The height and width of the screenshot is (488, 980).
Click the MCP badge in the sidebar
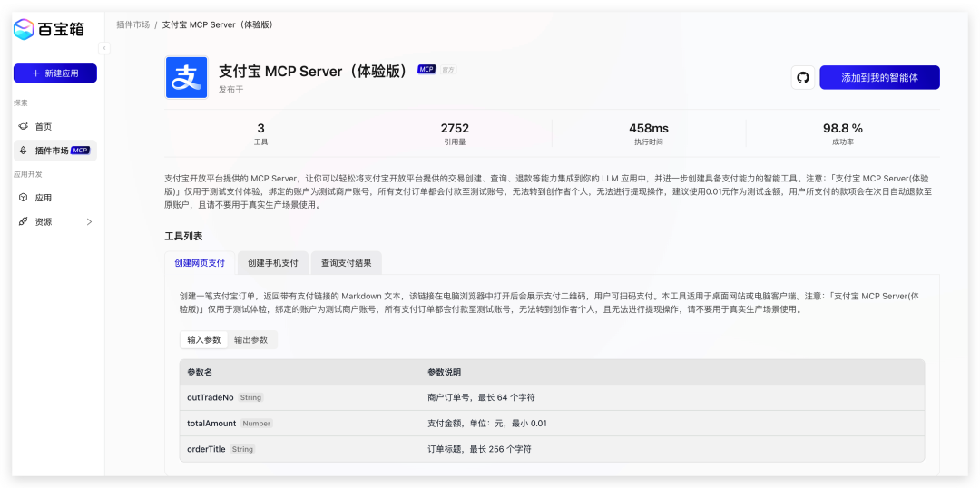[x=81, y=151]
